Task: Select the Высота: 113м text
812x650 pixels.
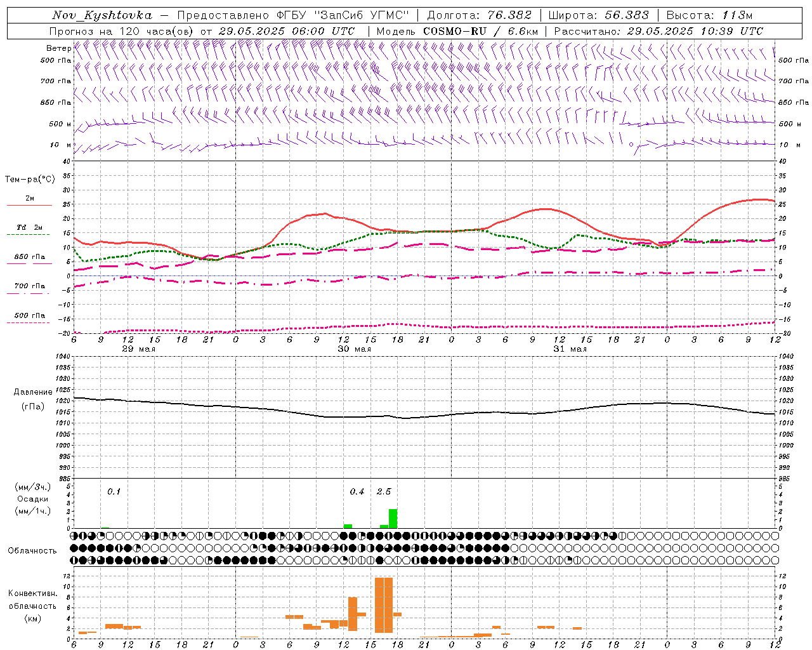Action: [x=711, y=15]
